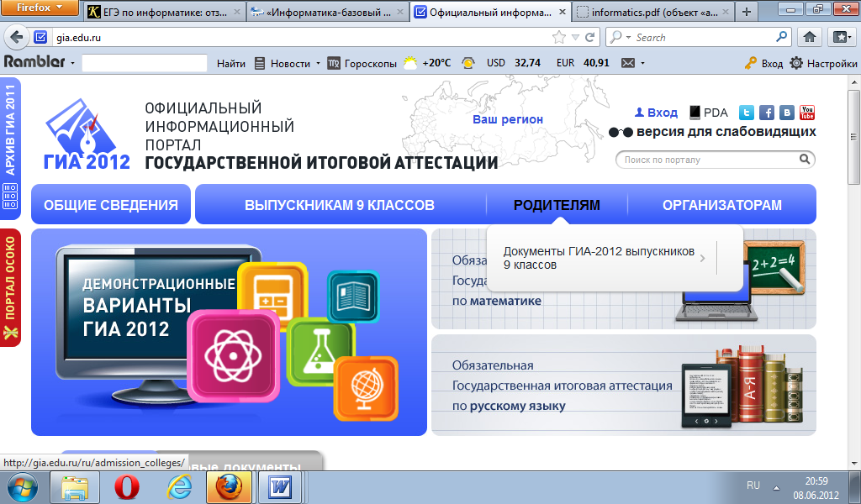The height and width of the screenshot is (504, 861).
Task: Click the Rambler Настройки link
Action: 832,64
